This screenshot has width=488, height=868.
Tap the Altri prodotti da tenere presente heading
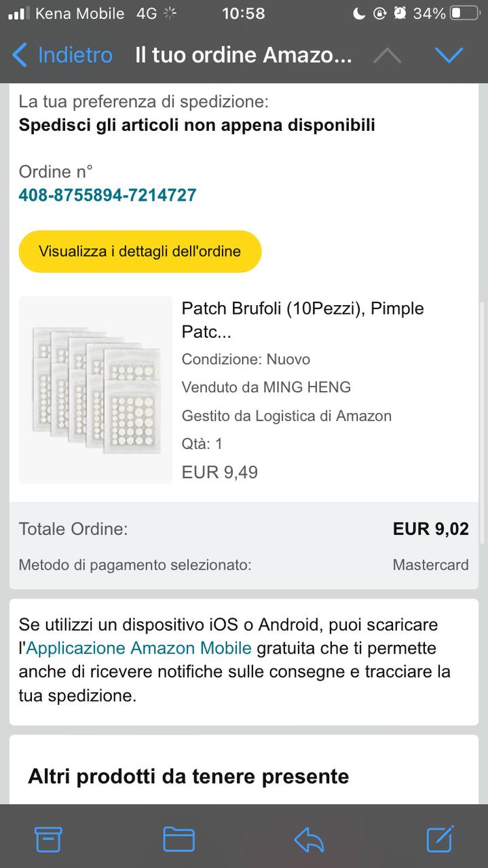coord(189,776)
